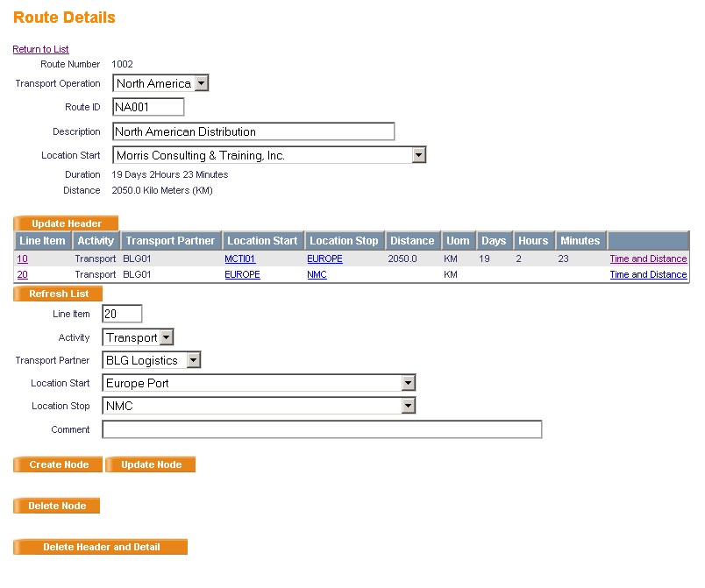Click the Create Node button
The height and width of the screenshot is (588, 705).
58,464
